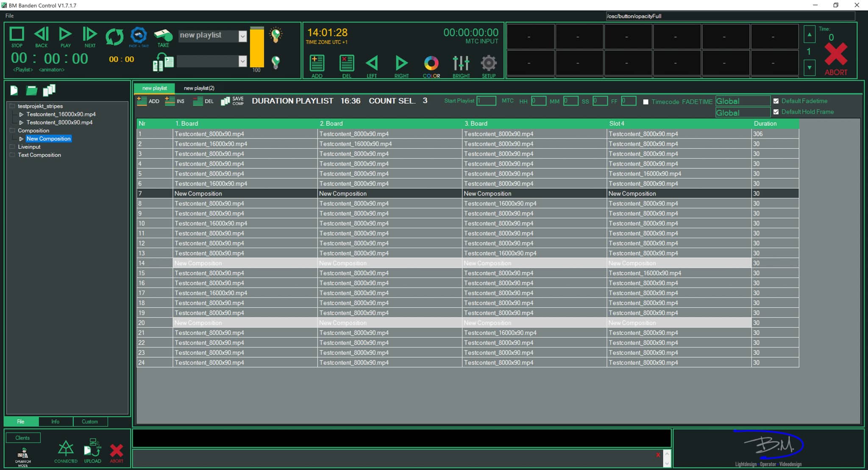
Task: Click the Fade + Take icon
Action: (x=139, y=36)
